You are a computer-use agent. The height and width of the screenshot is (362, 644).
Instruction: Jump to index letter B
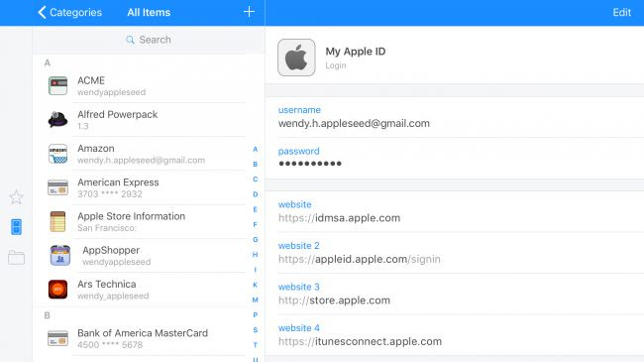(x=255, y=164)
